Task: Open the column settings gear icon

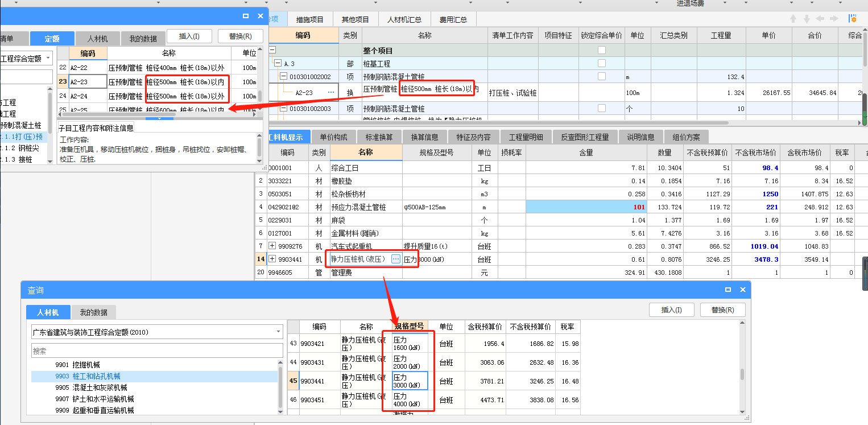Action: pos(852,19)
